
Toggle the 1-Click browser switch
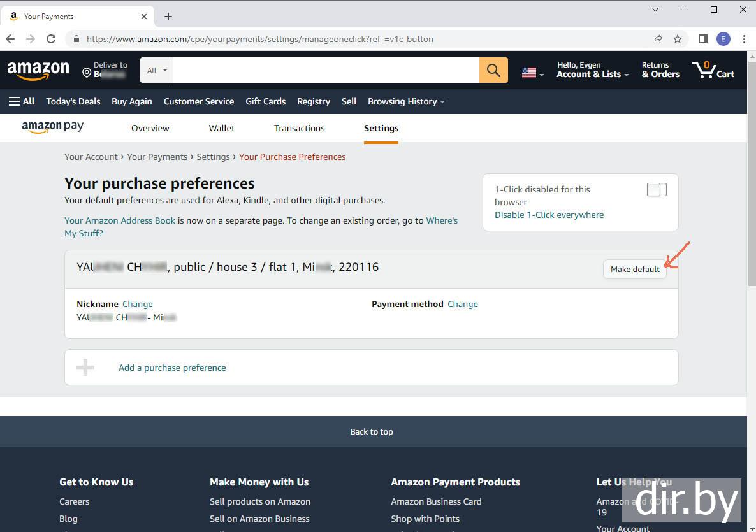pos(657,190)
